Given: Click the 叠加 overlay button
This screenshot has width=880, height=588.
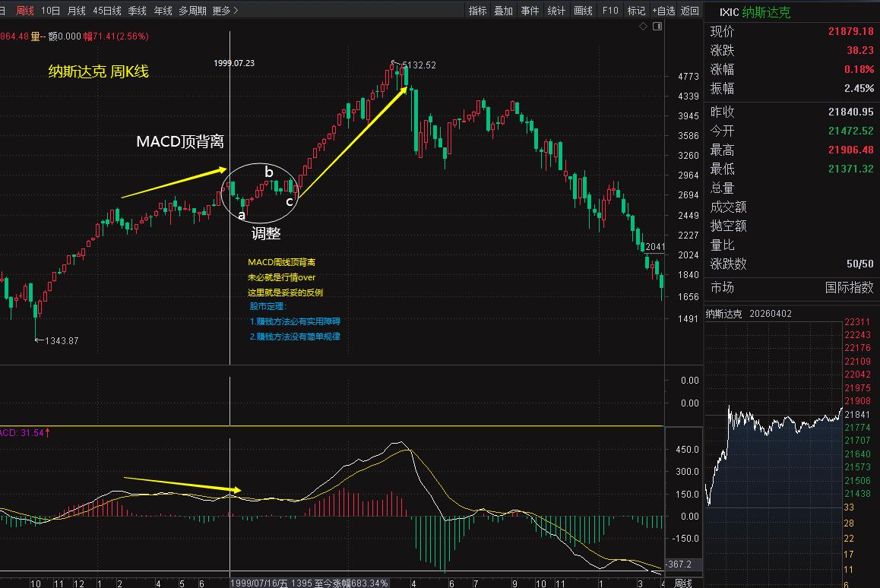Looking at the screenshot, I should 503,11.
